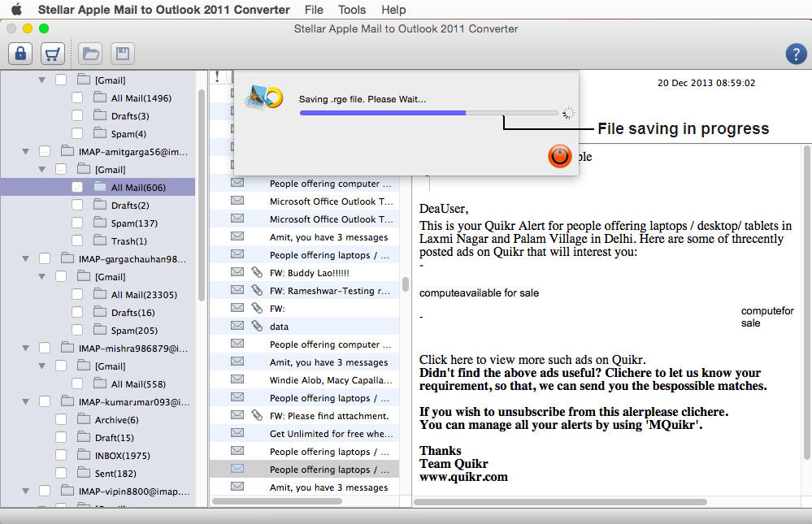The height and width of the screenshot is (524, 812).
Task: Select Windie Alob, Macy Capalla message
Action: point(305,379)
